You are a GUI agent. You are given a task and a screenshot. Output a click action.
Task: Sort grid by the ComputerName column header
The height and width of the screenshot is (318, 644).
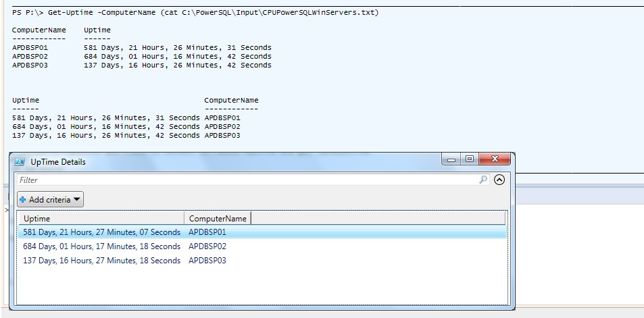[x=217, y=219]
